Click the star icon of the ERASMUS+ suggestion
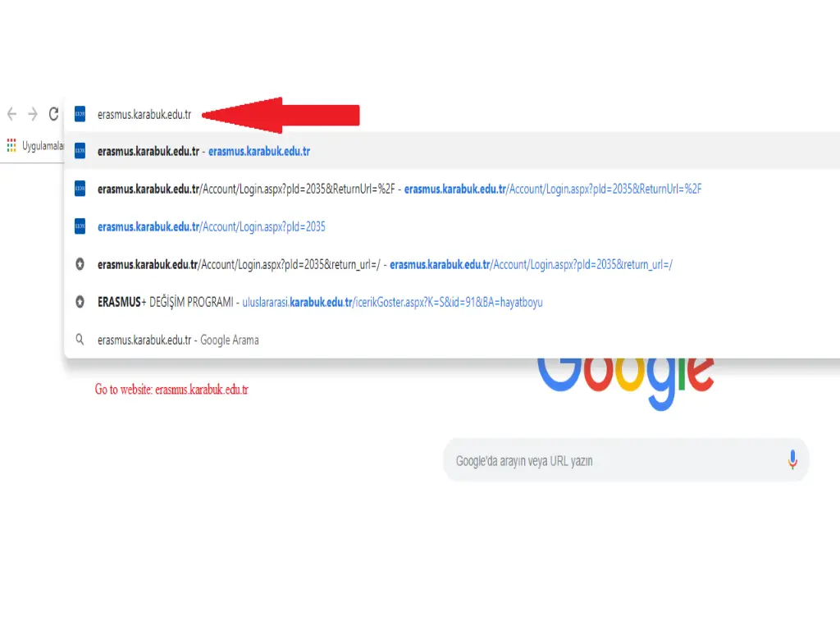The image size is (840, 630). (80, 302)
